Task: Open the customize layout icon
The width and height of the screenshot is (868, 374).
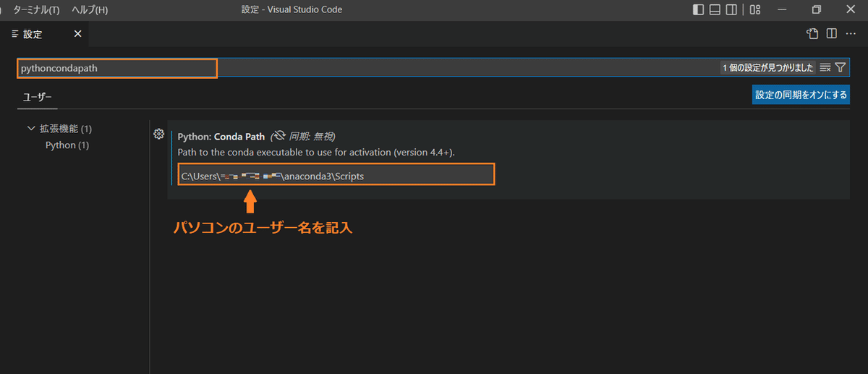Action: tap(755, 9)
